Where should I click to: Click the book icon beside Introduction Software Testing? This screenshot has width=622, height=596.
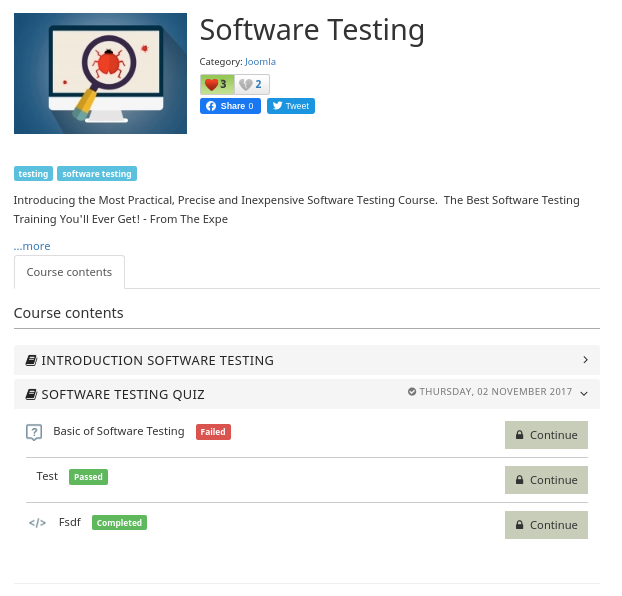click(x=31, y=360)
